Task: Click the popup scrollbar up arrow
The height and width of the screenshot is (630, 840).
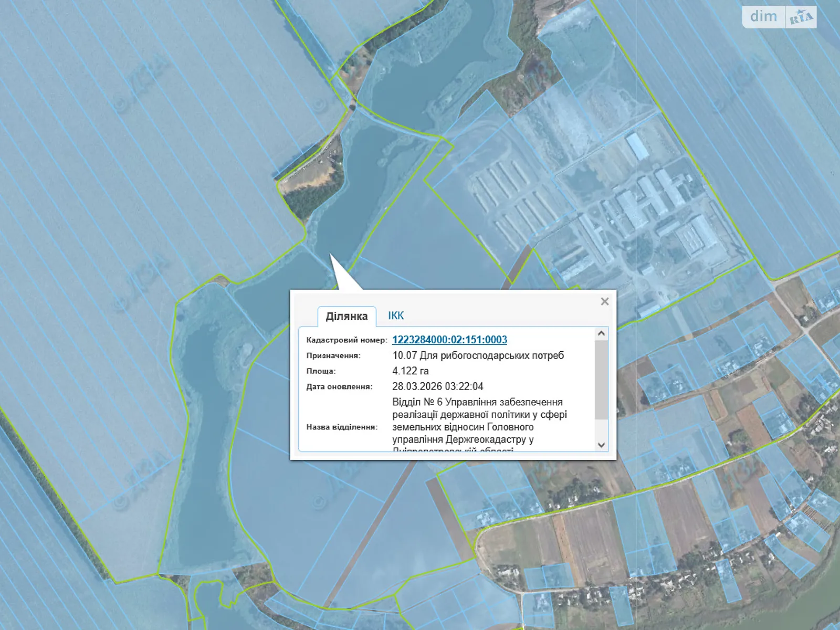Action: (602, 333)
